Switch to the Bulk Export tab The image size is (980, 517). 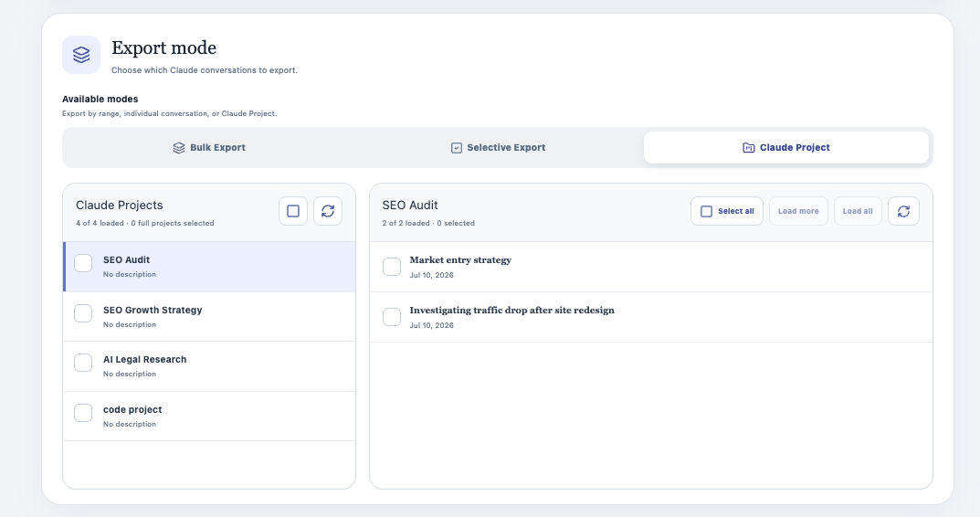click(x=209, y=148)
